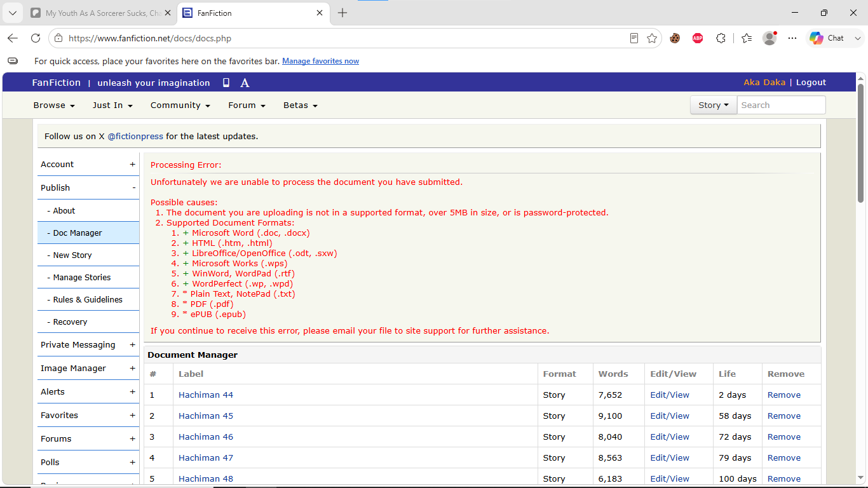
Task: Expand the Account sidebar section
Action: coord(88,165)
